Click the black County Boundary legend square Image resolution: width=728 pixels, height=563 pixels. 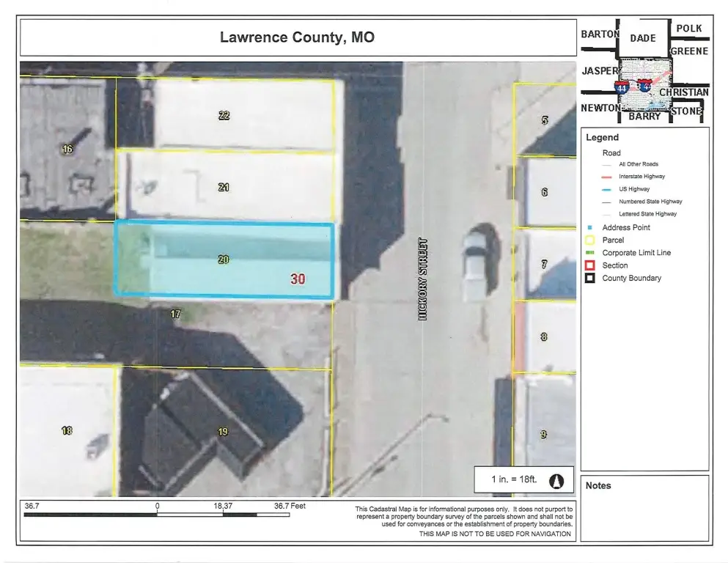pyautogui.click(x=589, y=278)
